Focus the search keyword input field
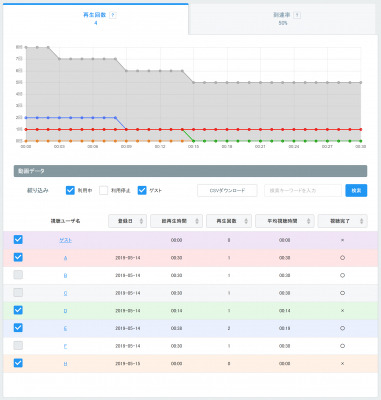The width and height of the screenshot is (381, 400). point(303,191)
